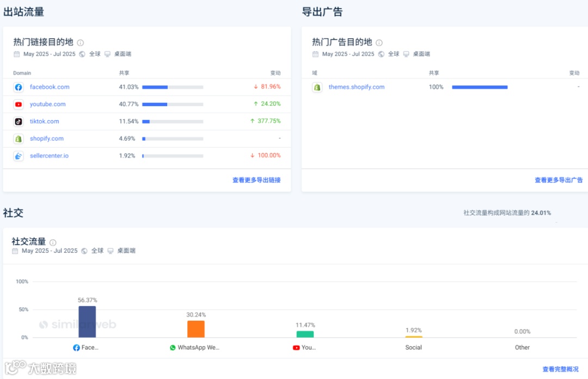
Task: Click the Shopify favicon beside themes.shopify.com
Action: (317, 87)
